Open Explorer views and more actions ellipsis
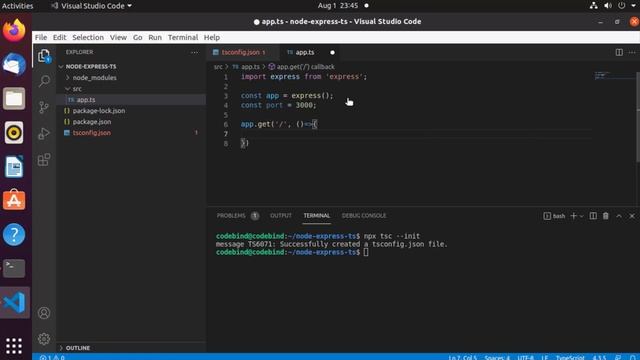 195,52
